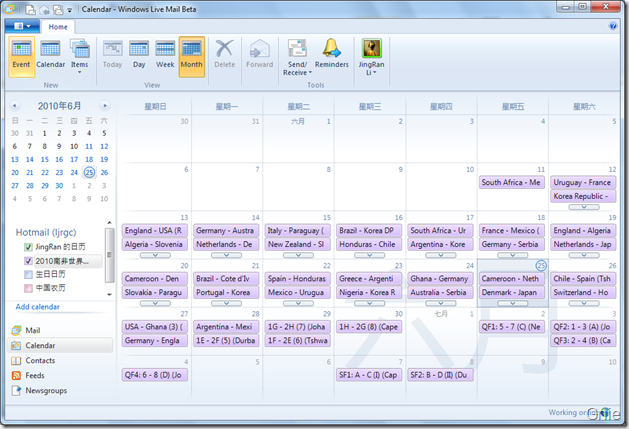Go to previous month in mini calendar
This screenshot has height=429, width=629.
tap(15, 106)
